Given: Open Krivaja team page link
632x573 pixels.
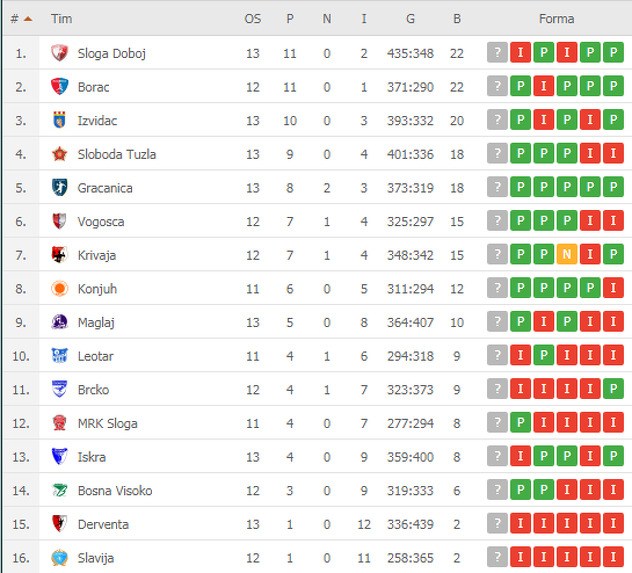Looking at the screenshot, I should [x=97, y=255].
